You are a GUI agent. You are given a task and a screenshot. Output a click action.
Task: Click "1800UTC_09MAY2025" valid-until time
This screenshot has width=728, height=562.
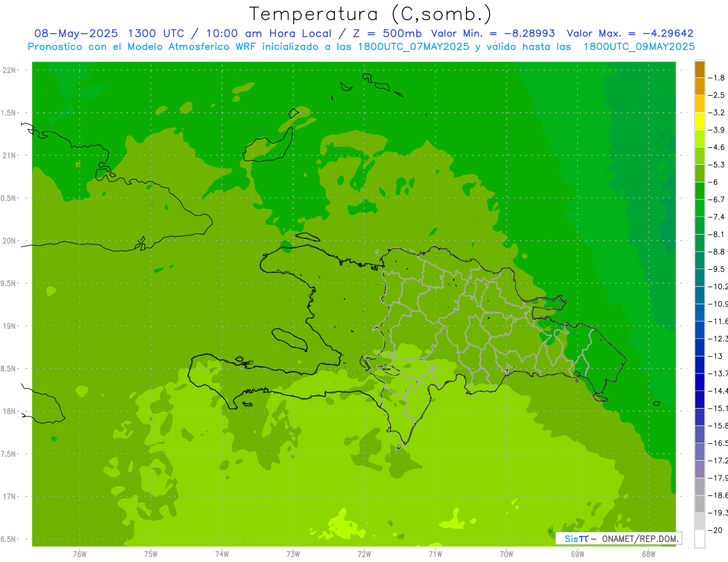click(x=639, y=47)
